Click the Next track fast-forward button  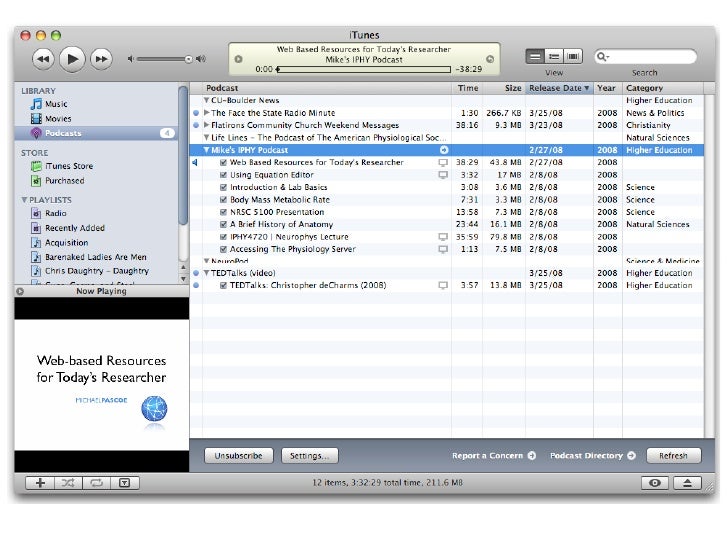[101, 59]
